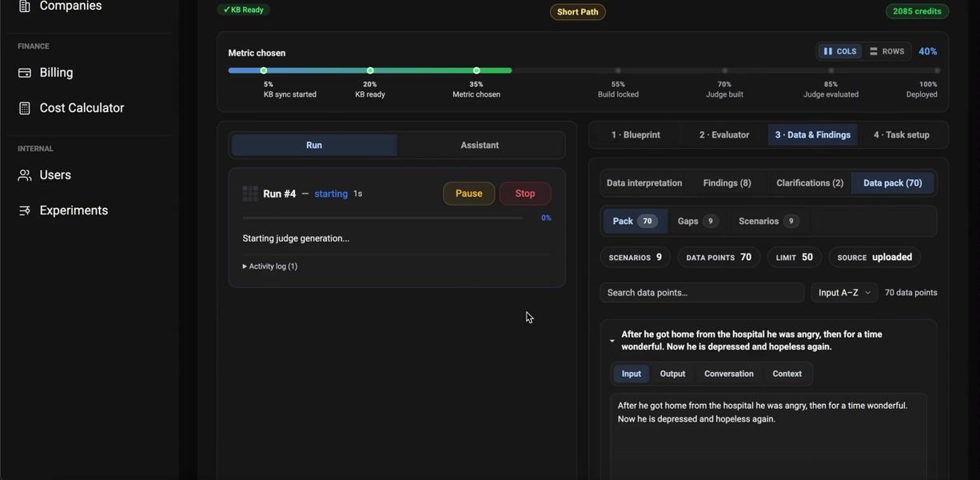Select the Pack 70 sub-tab

click(635, 222)
